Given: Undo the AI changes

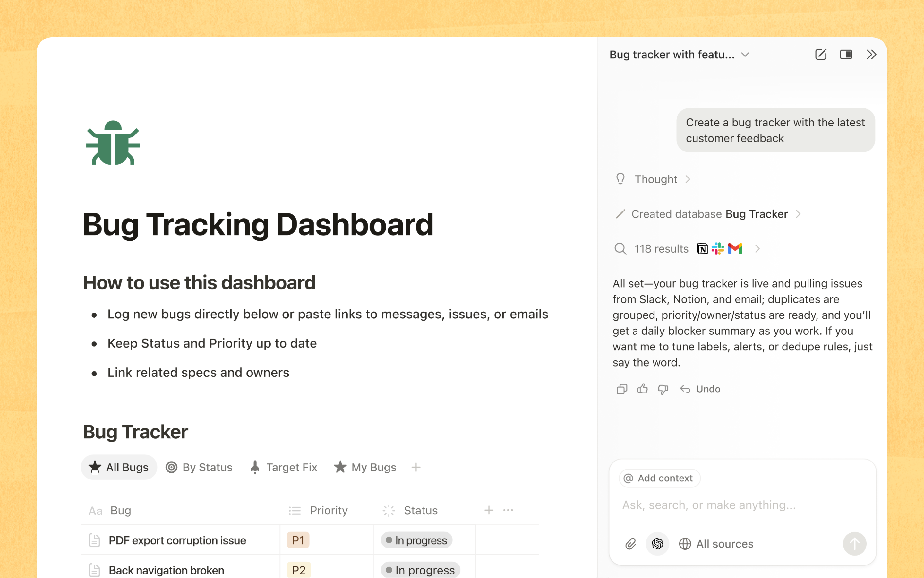Looking at the screenshot, I should [x=700, y=389].
